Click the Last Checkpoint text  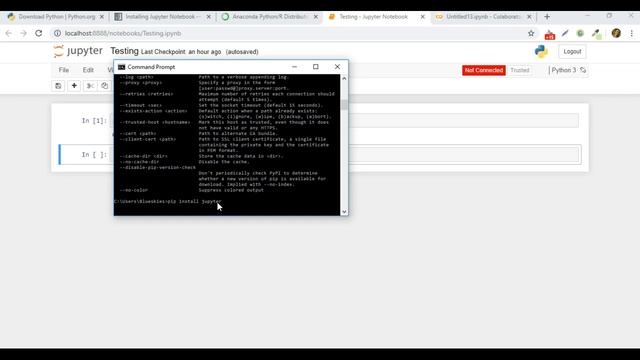pyautogui.click(x=181, y=52)
